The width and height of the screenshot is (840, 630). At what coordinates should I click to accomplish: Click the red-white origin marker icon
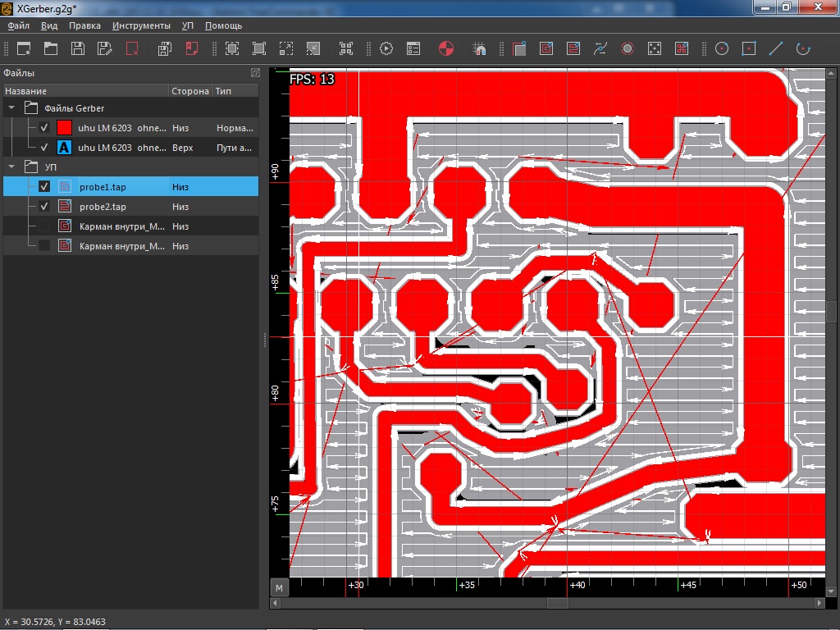[x=445, y=48]
